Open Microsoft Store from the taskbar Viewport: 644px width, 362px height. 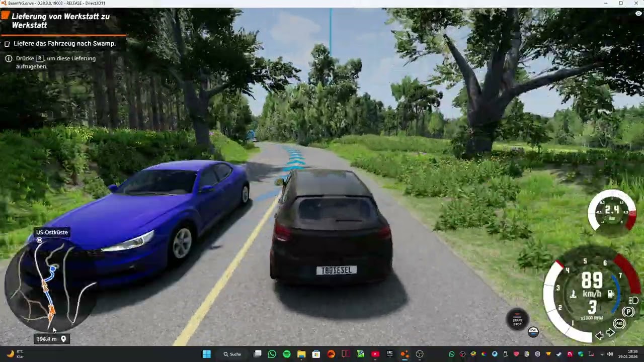[x=316, y=354]
